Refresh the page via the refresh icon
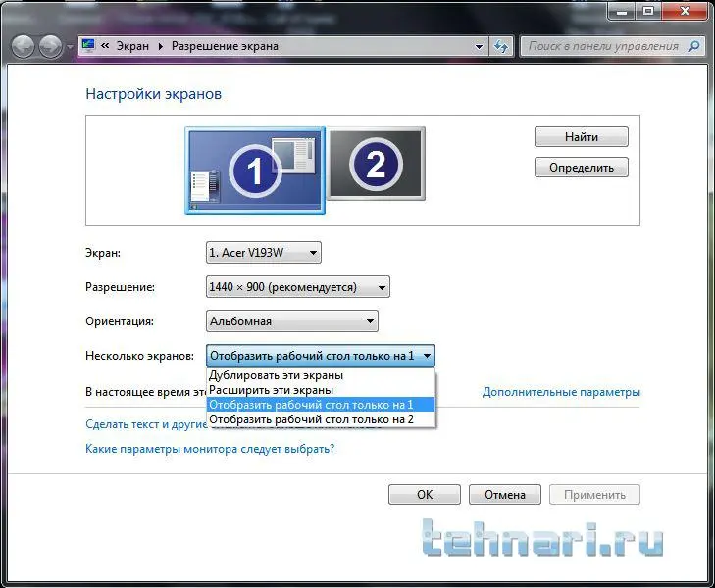This screenshot has width=715, height=588. [x=501, y=46]
